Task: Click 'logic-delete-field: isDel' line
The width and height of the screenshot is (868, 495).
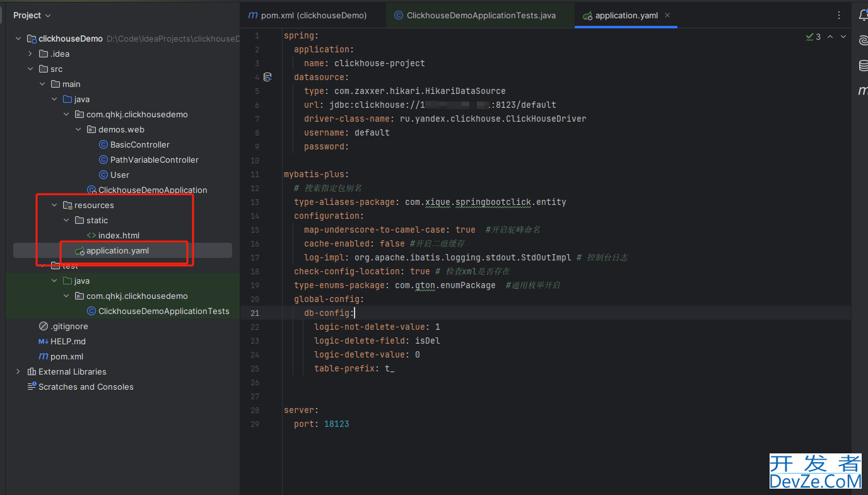Action: click(x=377, y=341)
